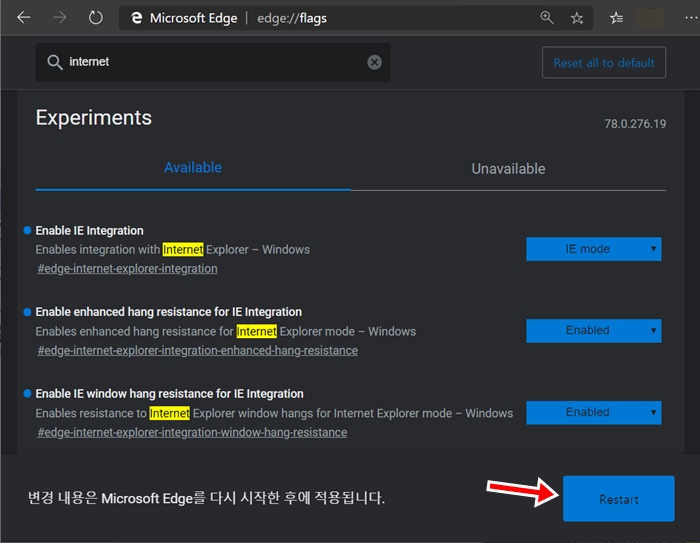Switch to the Available tab
The width and height of the screenshot is (700, 543).
[x=193, y=168]
